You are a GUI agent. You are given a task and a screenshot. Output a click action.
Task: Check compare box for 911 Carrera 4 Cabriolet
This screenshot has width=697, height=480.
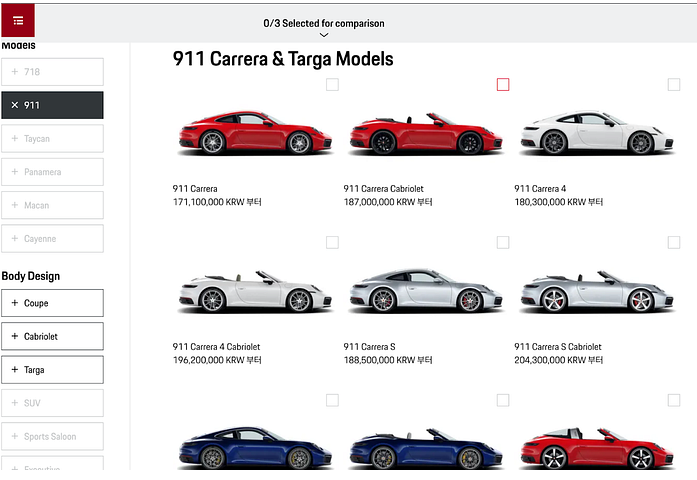[332, 242]
